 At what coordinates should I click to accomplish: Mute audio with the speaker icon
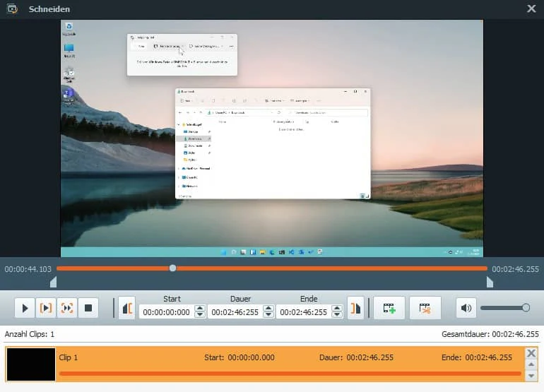[x=466, y=308]
